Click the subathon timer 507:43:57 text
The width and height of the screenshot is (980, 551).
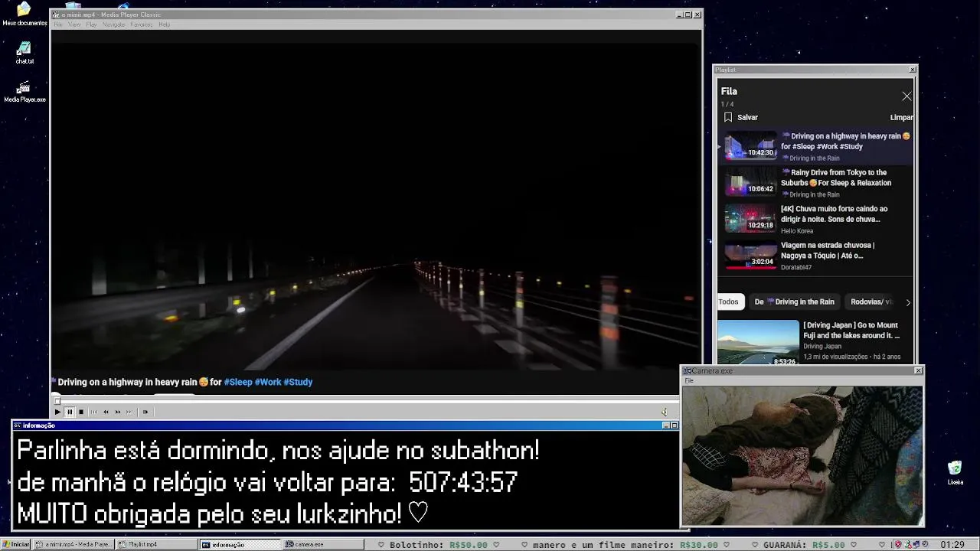(x=463, y=482)
